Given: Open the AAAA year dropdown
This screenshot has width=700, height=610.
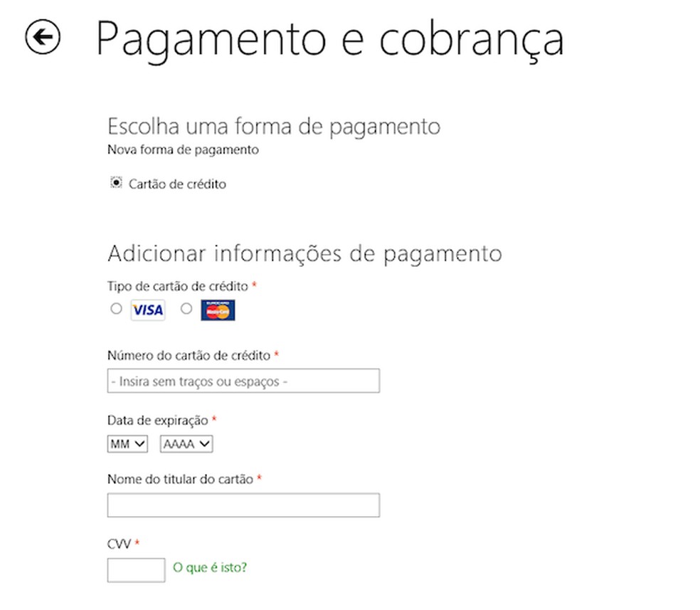Looking at the screenshot, I should pos(185,443).
